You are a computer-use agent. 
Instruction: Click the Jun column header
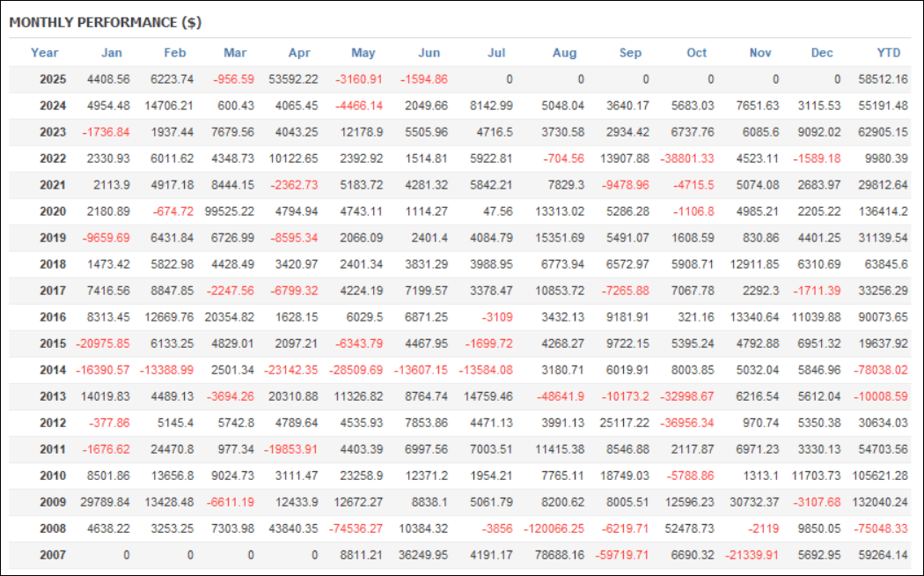pyautogui.click(x=429, y=53)
